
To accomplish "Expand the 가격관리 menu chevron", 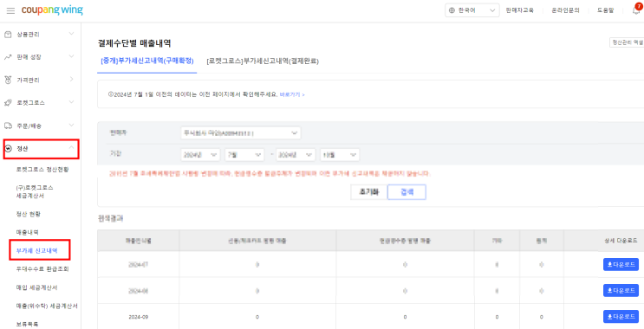I will (x=71, y=79).
